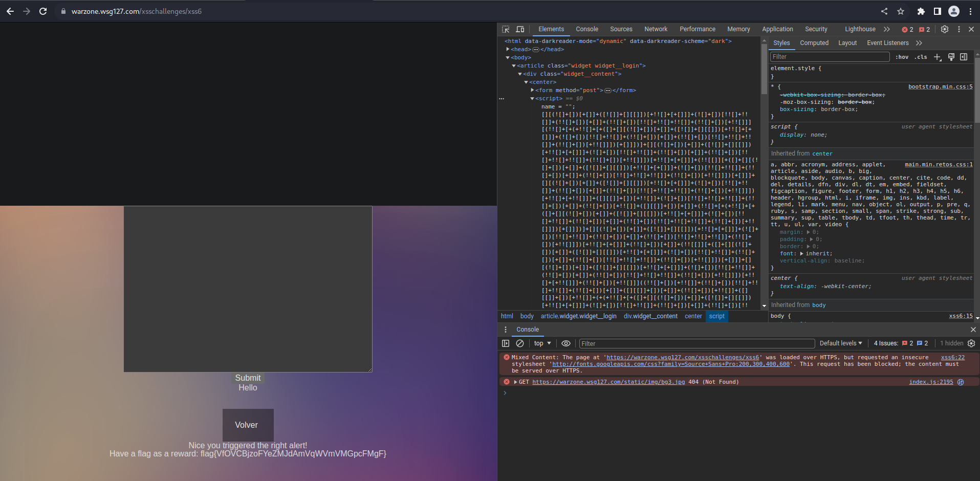The image size is (980, 481).
Task: Open console settings gear
Action: tap(971, 343)
